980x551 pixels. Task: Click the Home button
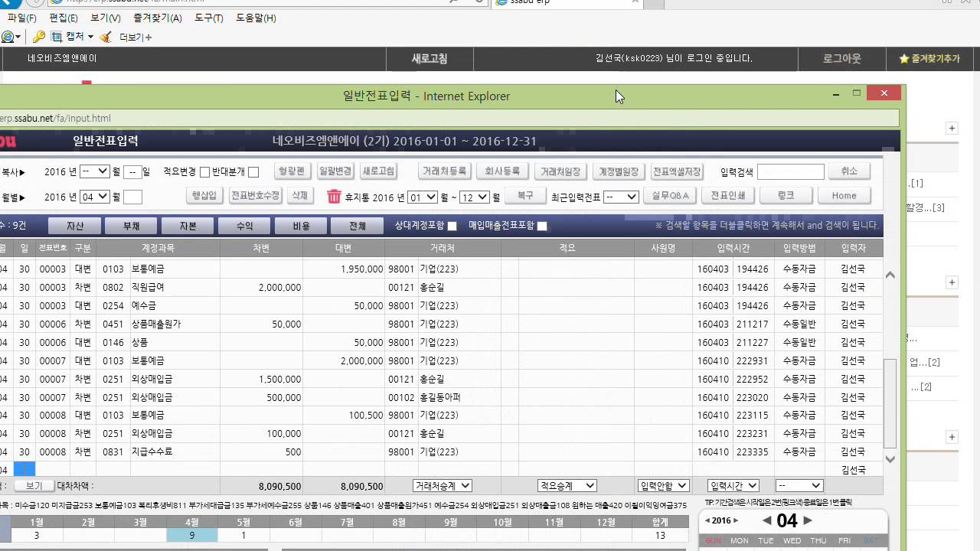pyautogui.click(x=844, y=196)
